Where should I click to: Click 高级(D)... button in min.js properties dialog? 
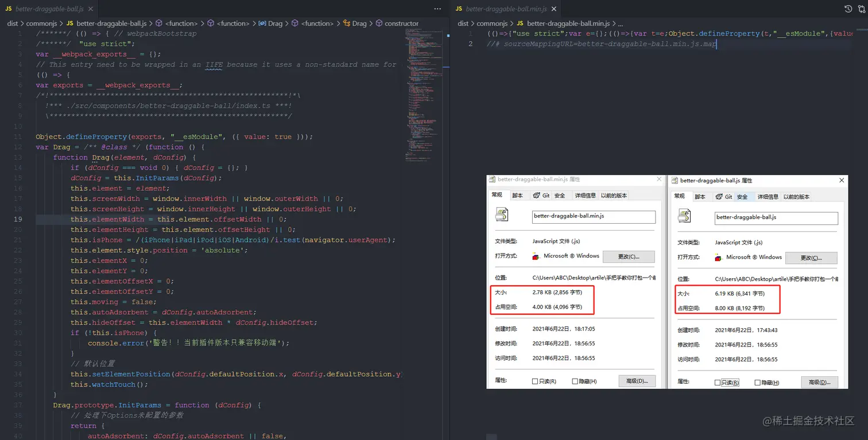pyautogui.click(x=637, y=381)
